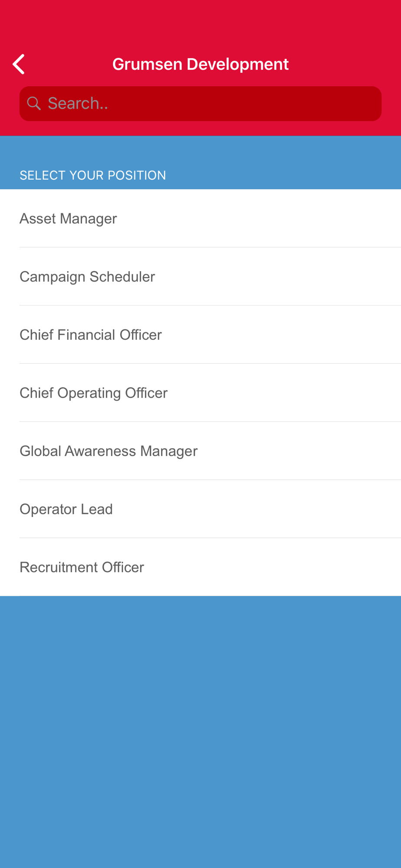Viewport: 401px width, 868px height.
Task: Tap the magnifying glass search icon
Action: coord(34,103)
